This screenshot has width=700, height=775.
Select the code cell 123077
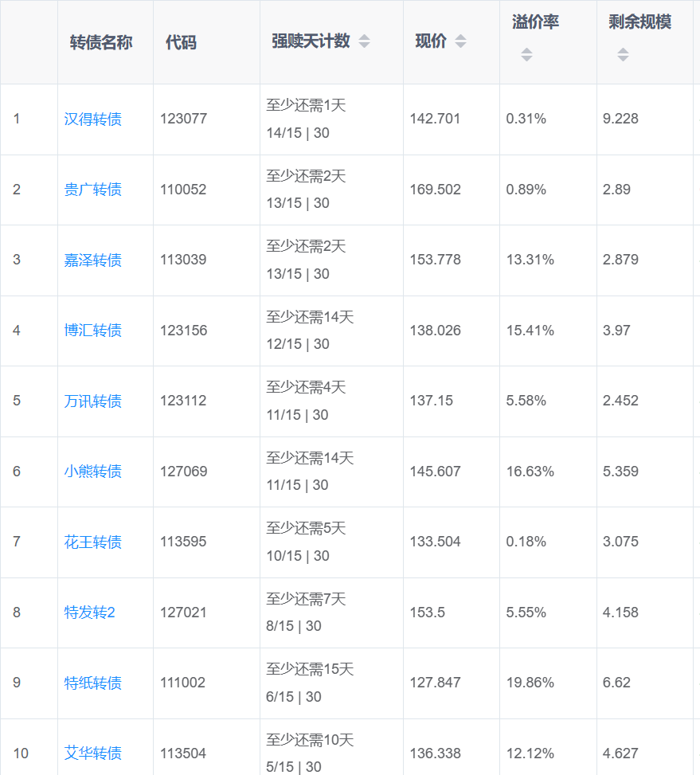click(183, 119)
